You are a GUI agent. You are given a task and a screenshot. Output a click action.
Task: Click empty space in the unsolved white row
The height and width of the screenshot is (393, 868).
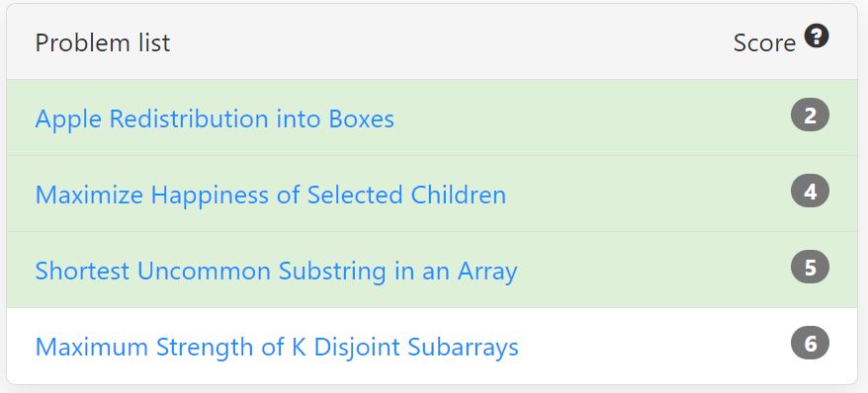[653, 346]
